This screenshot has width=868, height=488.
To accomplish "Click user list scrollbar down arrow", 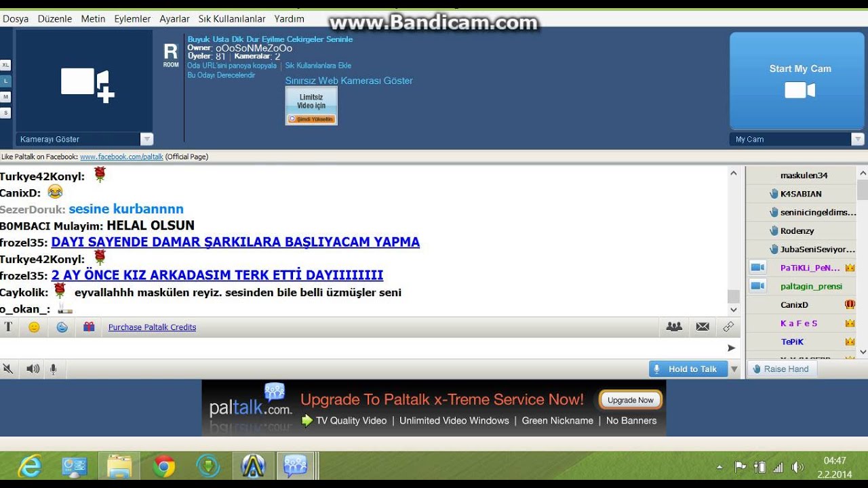I will [x=863, y=352].
